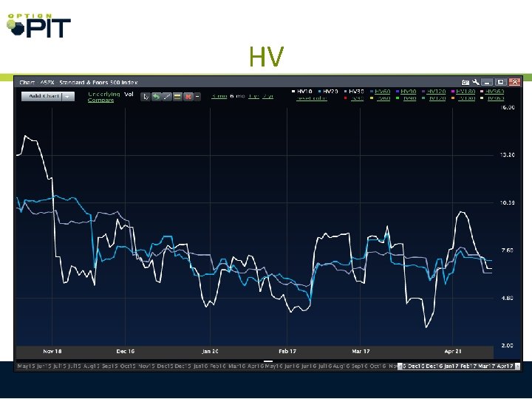Toggle the HV90 series
532x399 pixels.
pyautogui.click(x=408, y=92)
